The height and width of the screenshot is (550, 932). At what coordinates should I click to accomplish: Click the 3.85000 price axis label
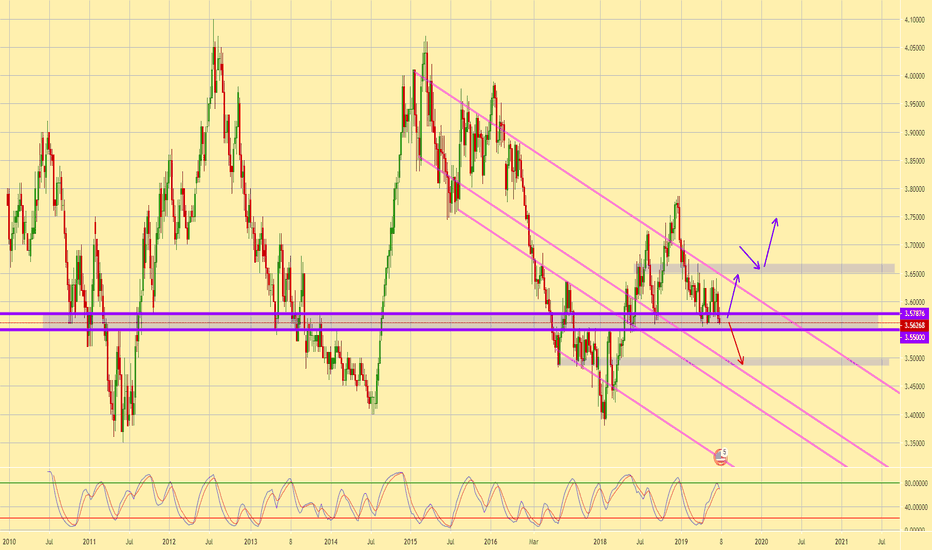914,161
